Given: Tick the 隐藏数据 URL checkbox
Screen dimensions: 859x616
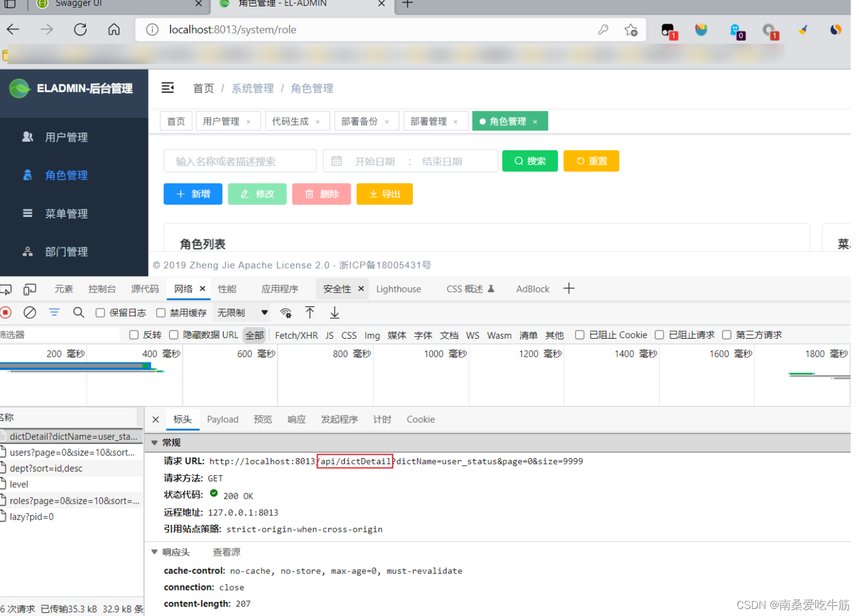Looking at the screenshot, I should [174, 335].
